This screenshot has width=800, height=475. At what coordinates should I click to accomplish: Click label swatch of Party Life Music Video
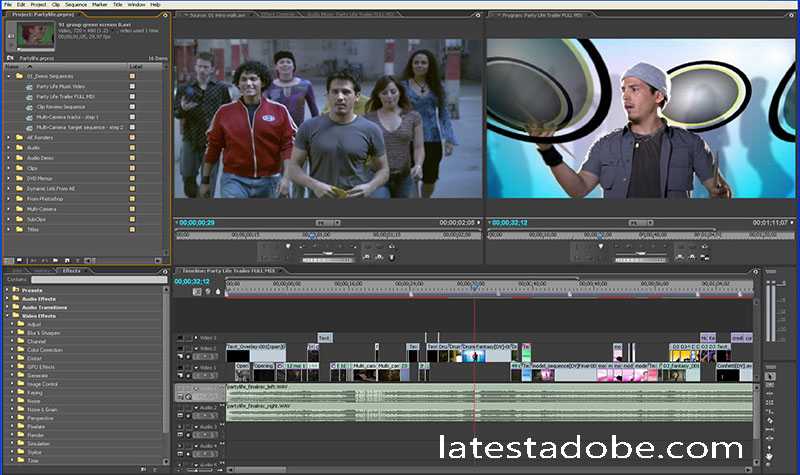click(x=132, y=86)
